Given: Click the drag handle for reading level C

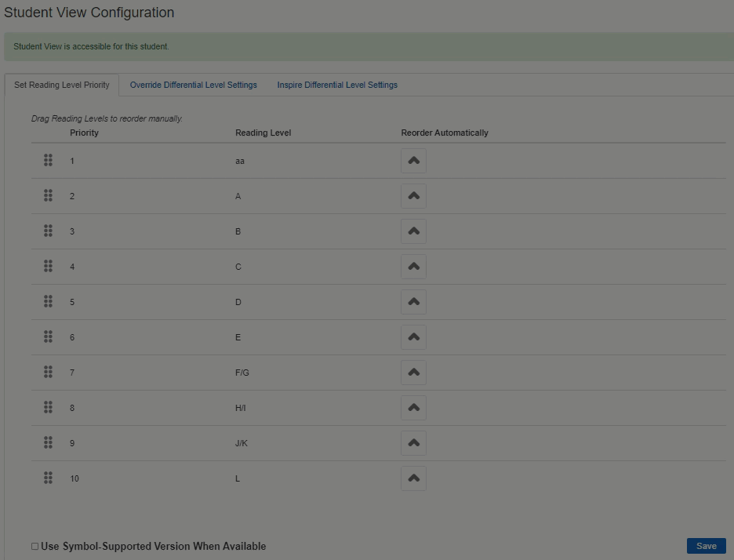Looking at the screenshot, I should (48, 266).
